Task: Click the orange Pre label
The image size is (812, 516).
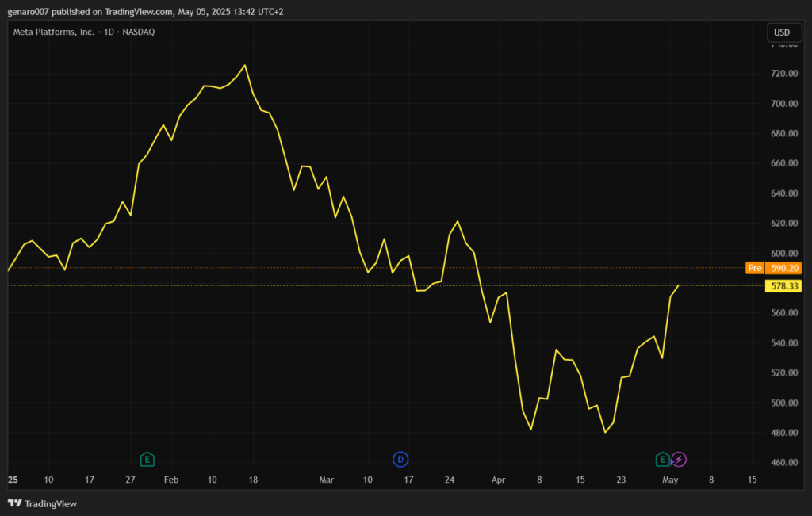Action: [x=755, y=268]
